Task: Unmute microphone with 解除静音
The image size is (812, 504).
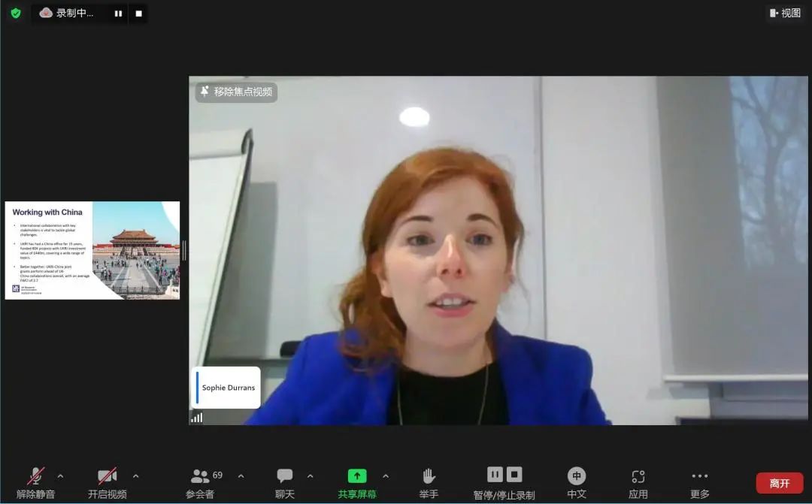Action: (x=35, y=482)
